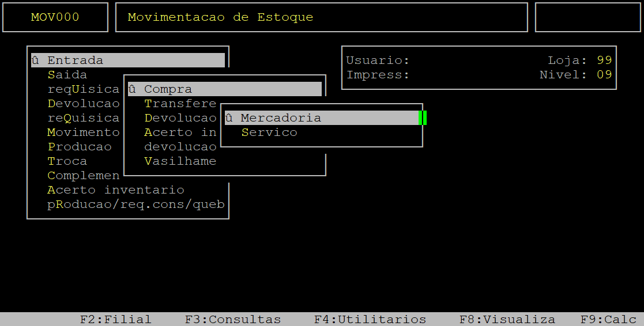The height and width of the screenshot is (326, 644).
Task: Click the Movimento menu option
Action: pos(84,132)
